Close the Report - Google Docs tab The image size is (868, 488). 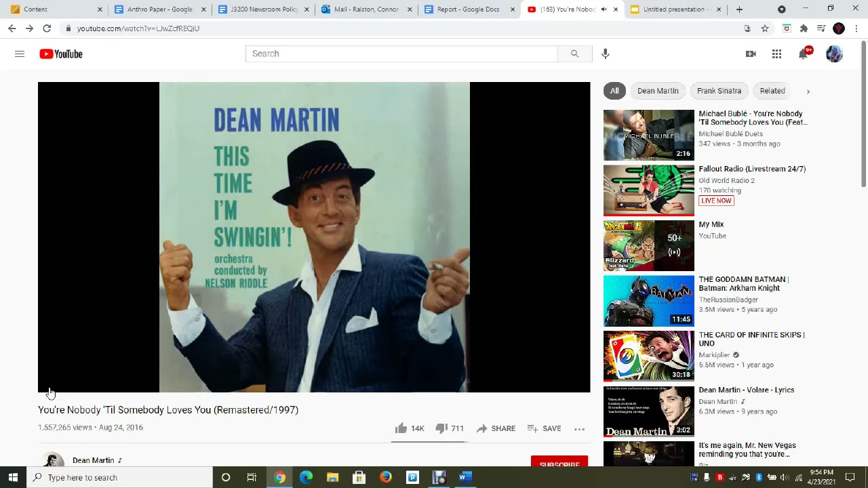point(513,9)
